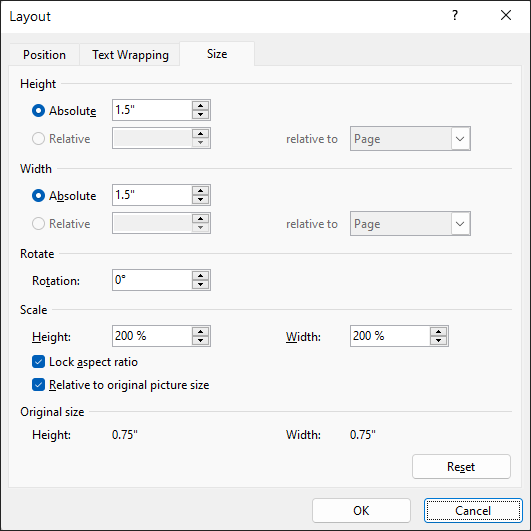Switch to the Text Wrapping tab
The width and height of the screenshot is (531, 531).
(x=130, y=55)
